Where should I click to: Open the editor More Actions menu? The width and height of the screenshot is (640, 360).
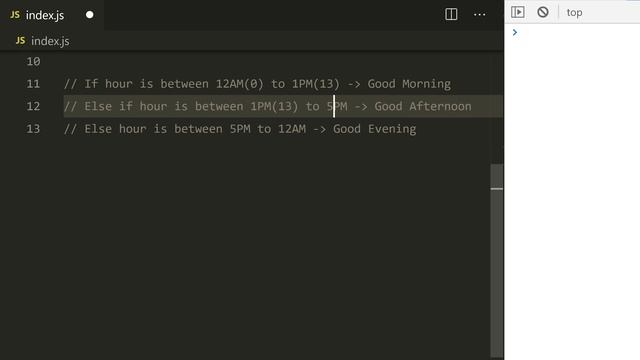(480, 15)
